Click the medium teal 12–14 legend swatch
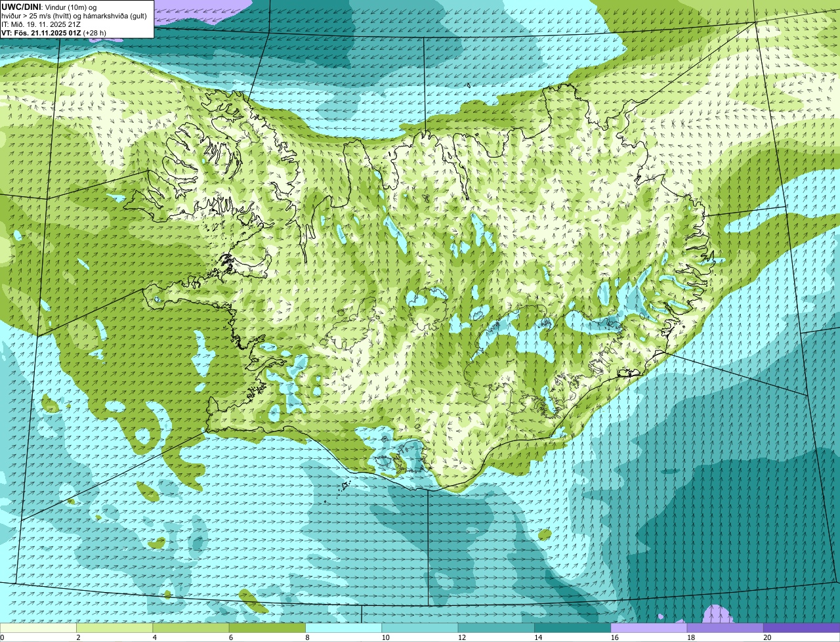Image resolution: width=840 pixels, height=642 pixels. [x=496, y=628]
